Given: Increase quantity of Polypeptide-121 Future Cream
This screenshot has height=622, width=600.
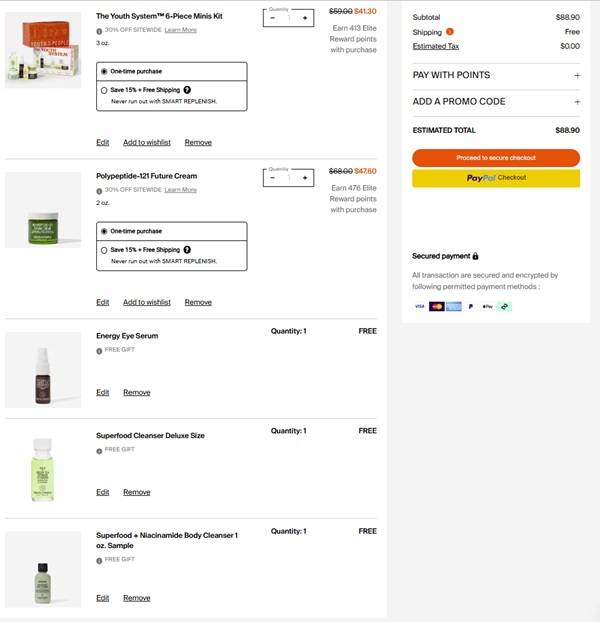Looking at the screenshot, I should tap(305, 178).
